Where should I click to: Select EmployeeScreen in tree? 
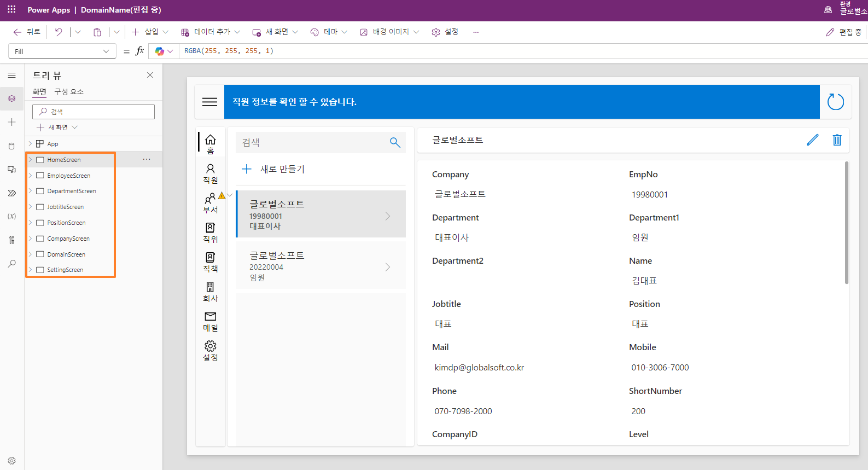(68, 176)
